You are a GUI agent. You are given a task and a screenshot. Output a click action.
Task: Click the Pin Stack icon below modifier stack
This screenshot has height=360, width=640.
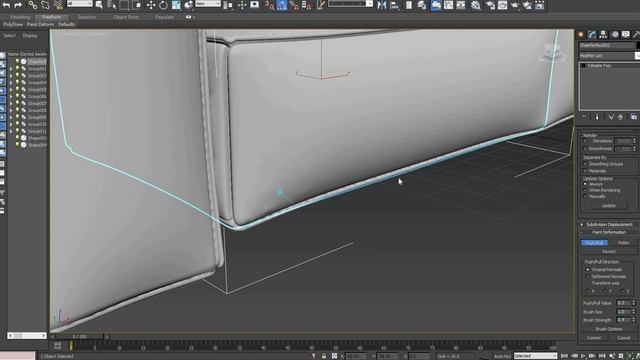(x=584, y=117)
